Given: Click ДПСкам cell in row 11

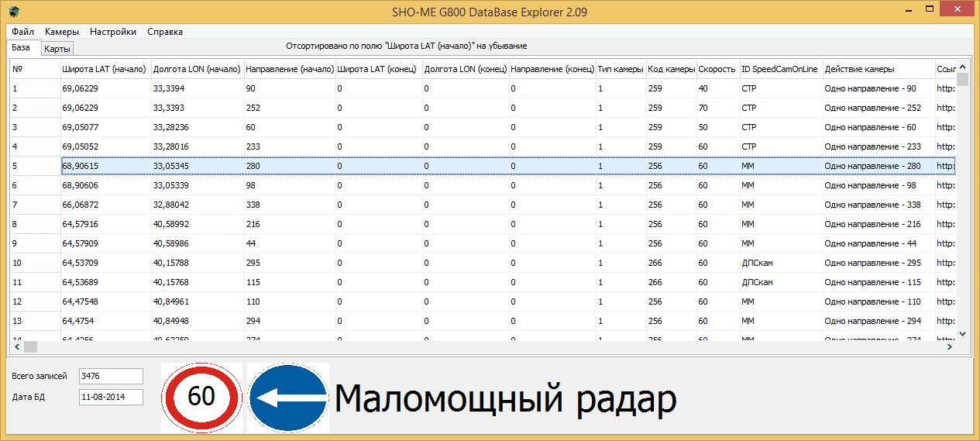Looking at the screenshot, I should 781,282.
